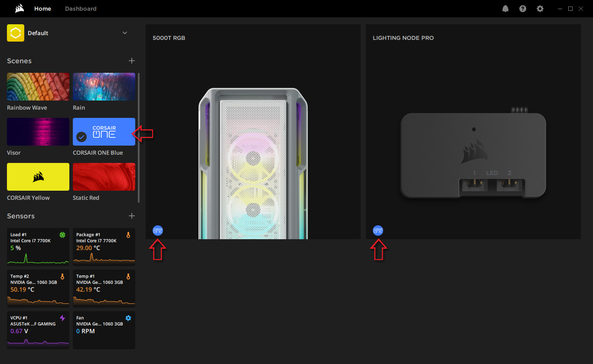Screen dimensions: 593x364
Task: Switch to the Home tab
Action: (x=42, y=9)
